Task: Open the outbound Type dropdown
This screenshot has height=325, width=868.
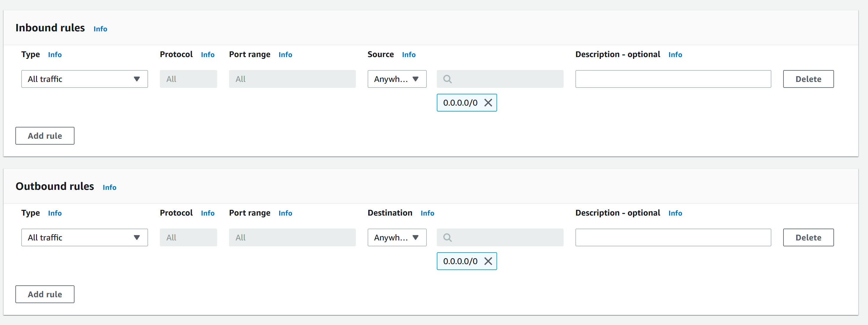Action: (84, 237)
